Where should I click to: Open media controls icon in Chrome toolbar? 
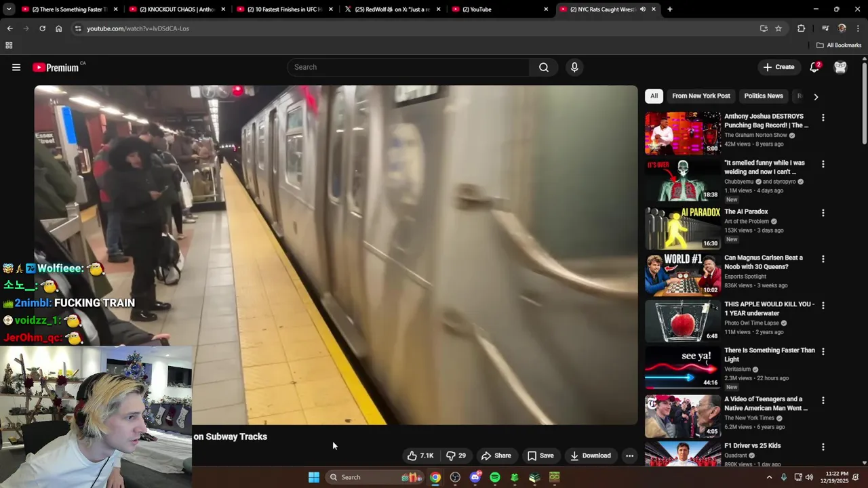(x=825, y=28)
